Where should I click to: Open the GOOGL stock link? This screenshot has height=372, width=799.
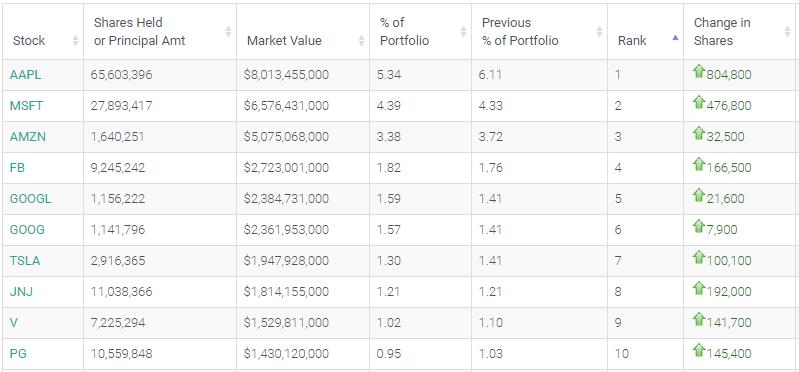(31, 199)
